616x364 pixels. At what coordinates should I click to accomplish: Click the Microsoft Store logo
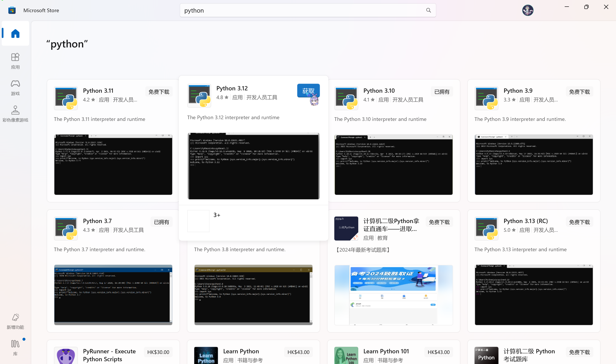pos(12,10)
